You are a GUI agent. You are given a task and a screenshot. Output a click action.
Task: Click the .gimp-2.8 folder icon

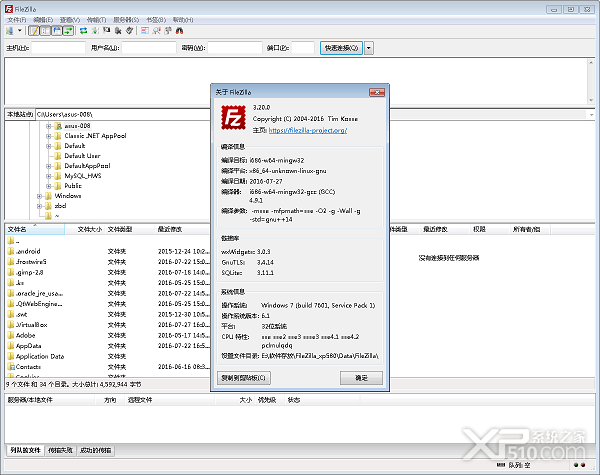[x=11, y=272]
